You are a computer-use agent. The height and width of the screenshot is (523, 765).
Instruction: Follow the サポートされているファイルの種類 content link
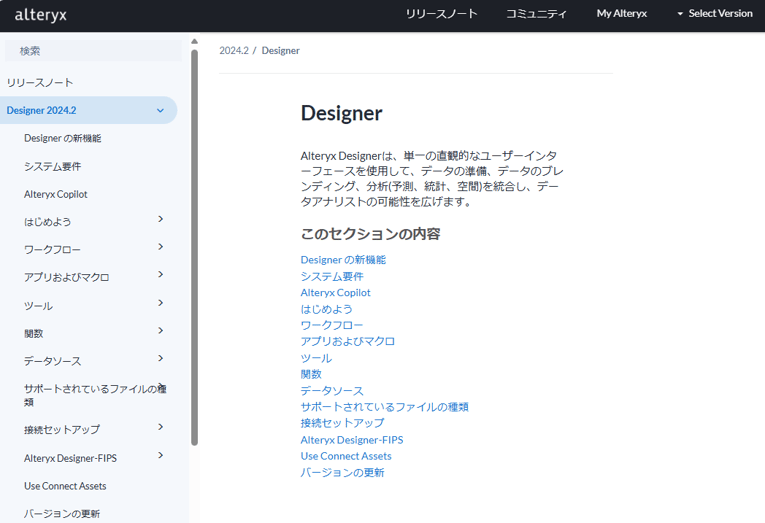tap(384, 407)
